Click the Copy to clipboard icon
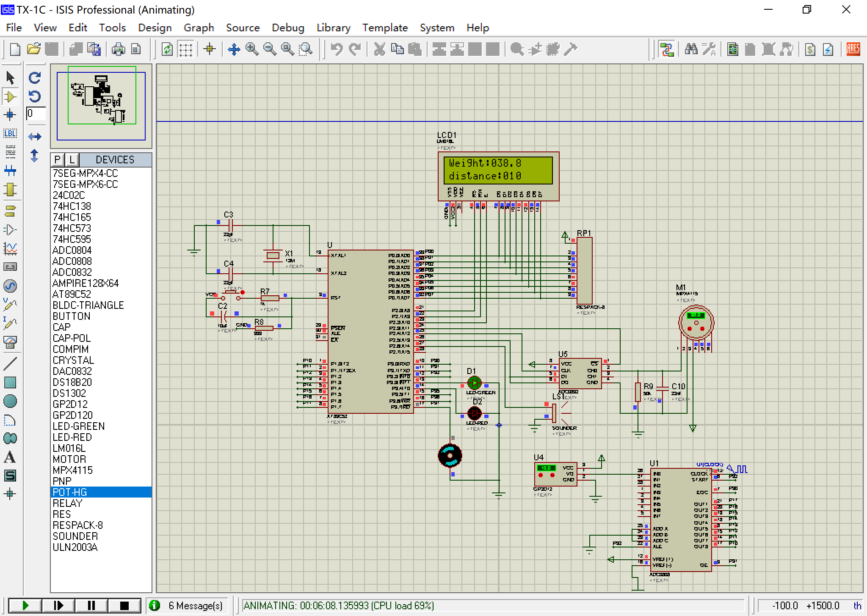This screenshot has width=867, height=616. (x=397, y=49)
